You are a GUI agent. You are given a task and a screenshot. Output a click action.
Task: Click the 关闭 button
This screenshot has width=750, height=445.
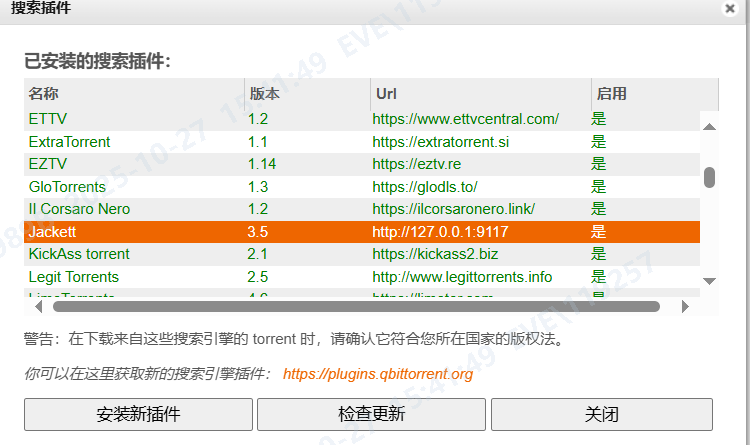tap(602, 414)
